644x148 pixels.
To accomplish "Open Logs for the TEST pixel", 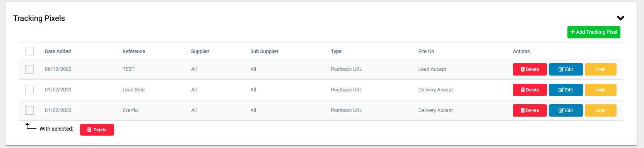I will point(600,69).
